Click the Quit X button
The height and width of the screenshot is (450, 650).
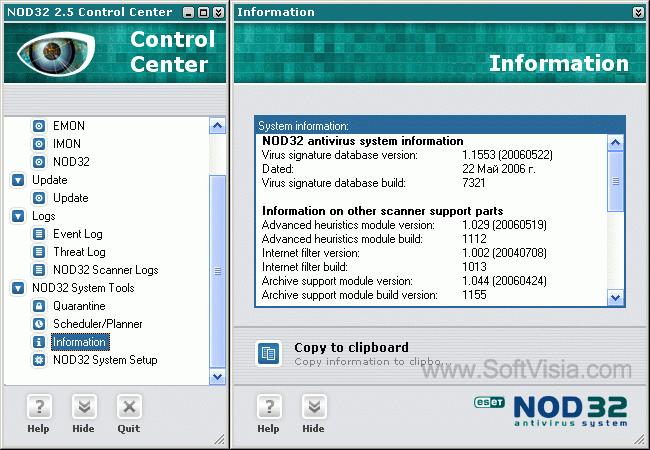[x=129, y=407]
